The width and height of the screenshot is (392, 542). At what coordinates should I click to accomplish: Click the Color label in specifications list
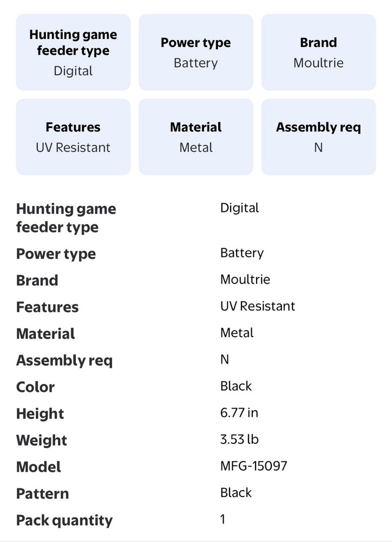[36, 387]
